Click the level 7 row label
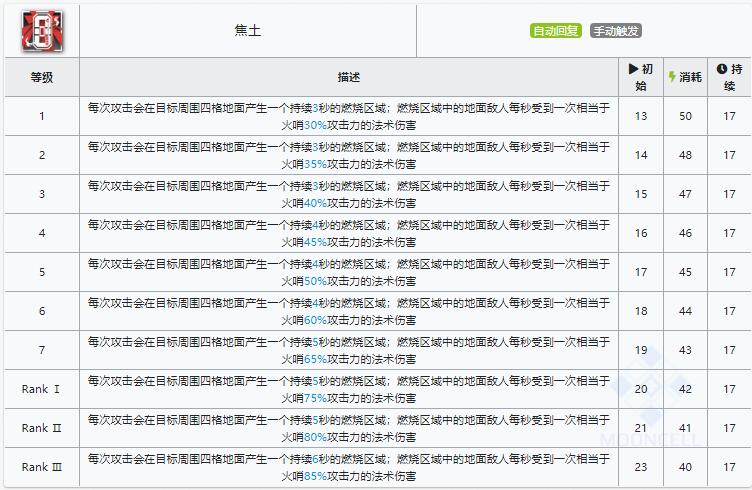 pyautogui.click(x=42, y=350)
